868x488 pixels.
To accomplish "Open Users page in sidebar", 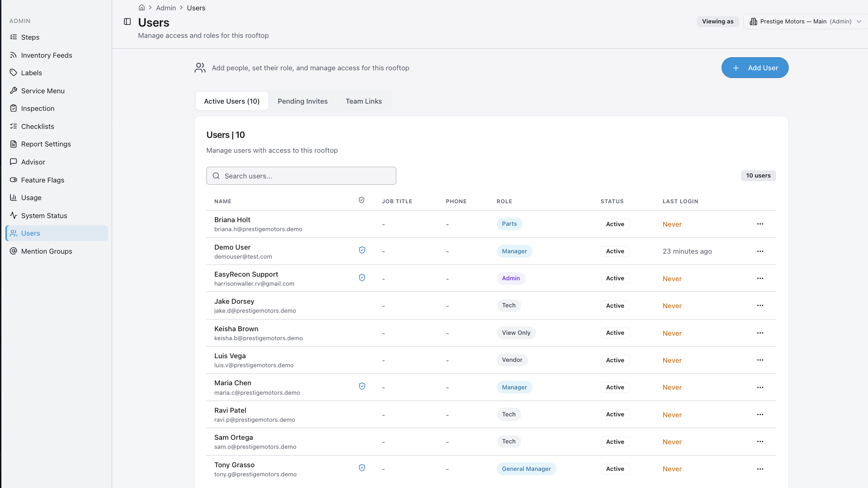I will (57, 233).
